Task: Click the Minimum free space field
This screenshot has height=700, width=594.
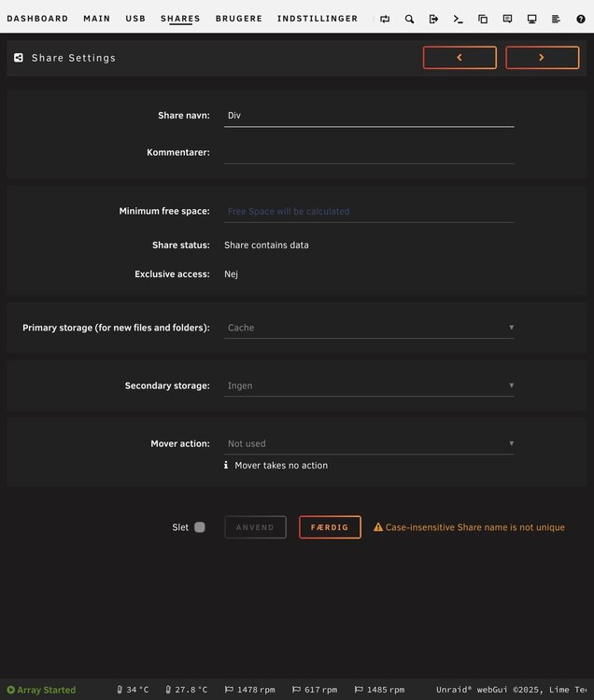Action: click(x=369, y=211)
